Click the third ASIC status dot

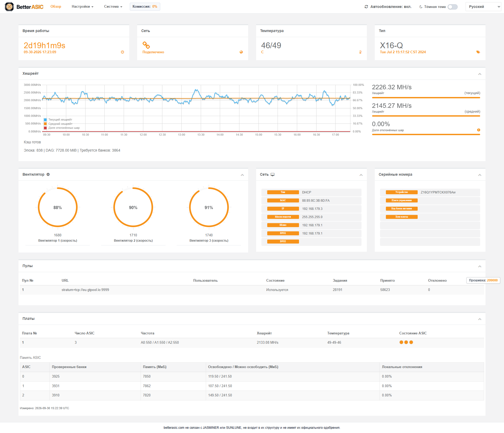(411, 342)
